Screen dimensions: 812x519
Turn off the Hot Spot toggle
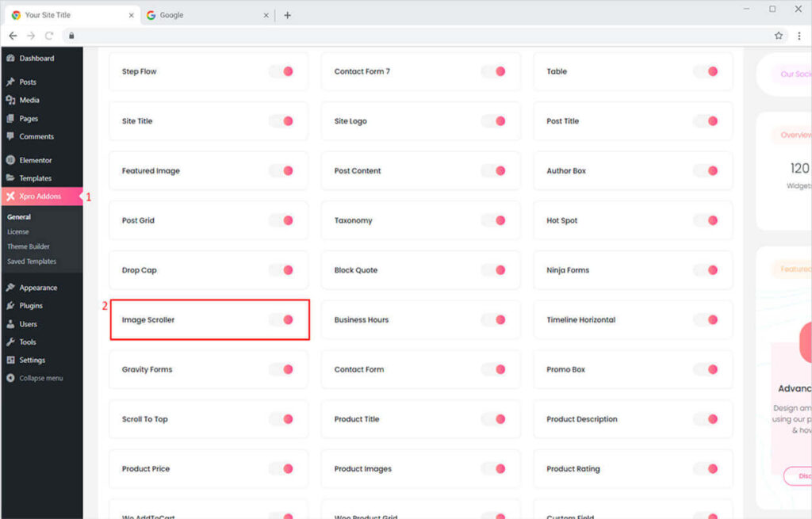[706, 220]
